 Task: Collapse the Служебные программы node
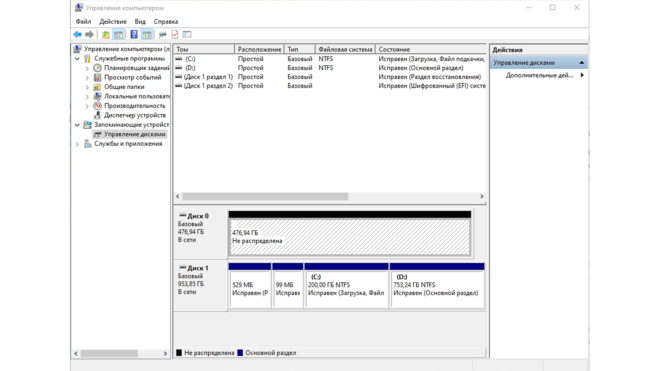pos(77,59)
